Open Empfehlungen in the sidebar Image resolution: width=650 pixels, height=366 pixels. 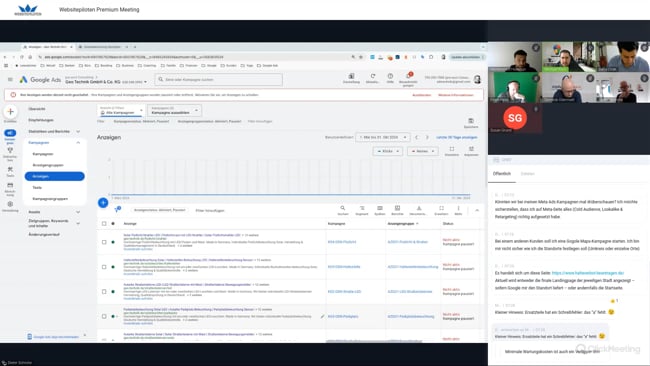tap(41, 120)
